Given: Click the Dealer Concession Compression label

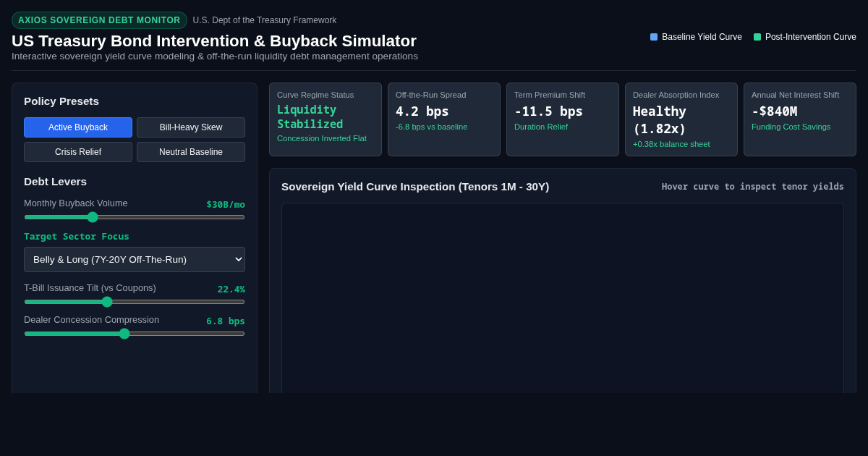Looking at the screenshot, I should 92,320.
